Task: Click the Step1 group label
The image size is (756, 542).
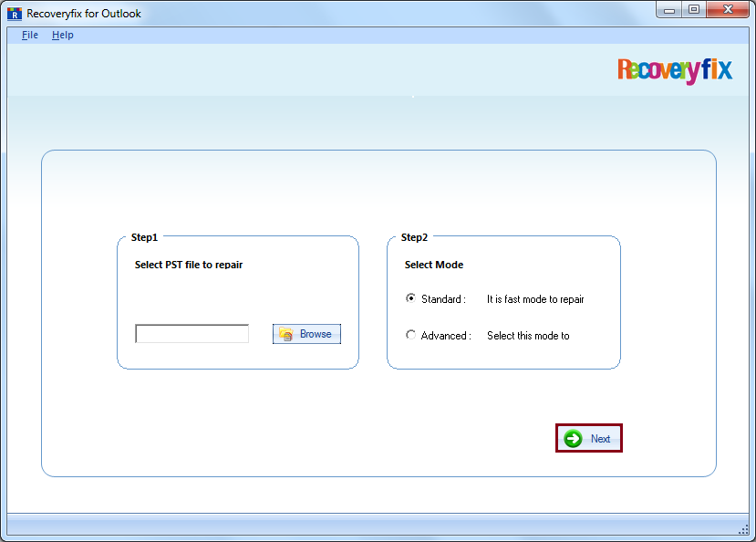Action: point(144,237)
